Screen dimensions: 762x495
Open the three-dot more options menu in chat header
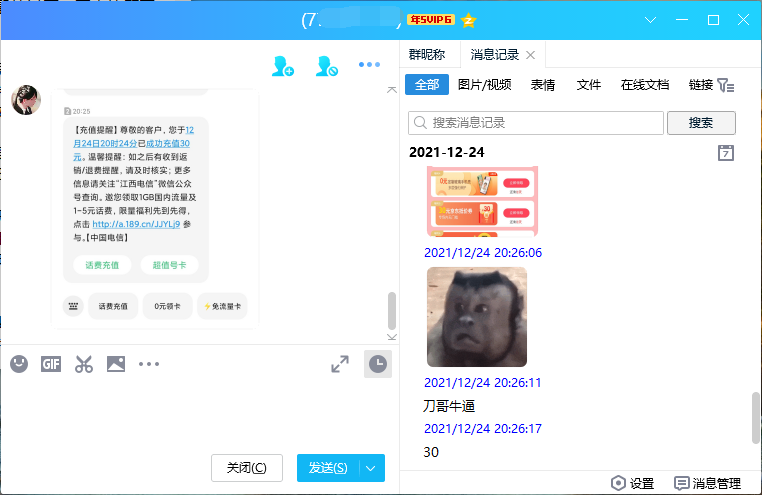pyautogui.click(x=369, y=65)
